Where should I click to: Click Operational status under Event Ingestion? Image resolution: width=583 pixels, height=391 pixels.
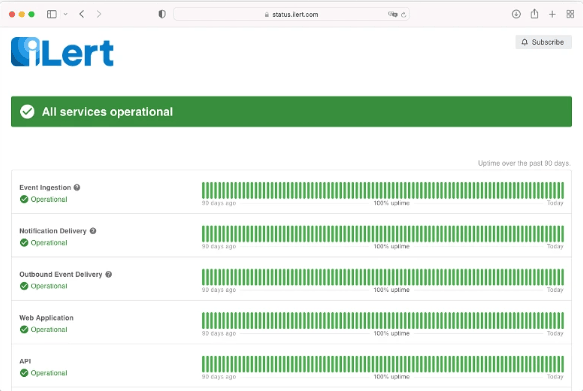point(49,199)
